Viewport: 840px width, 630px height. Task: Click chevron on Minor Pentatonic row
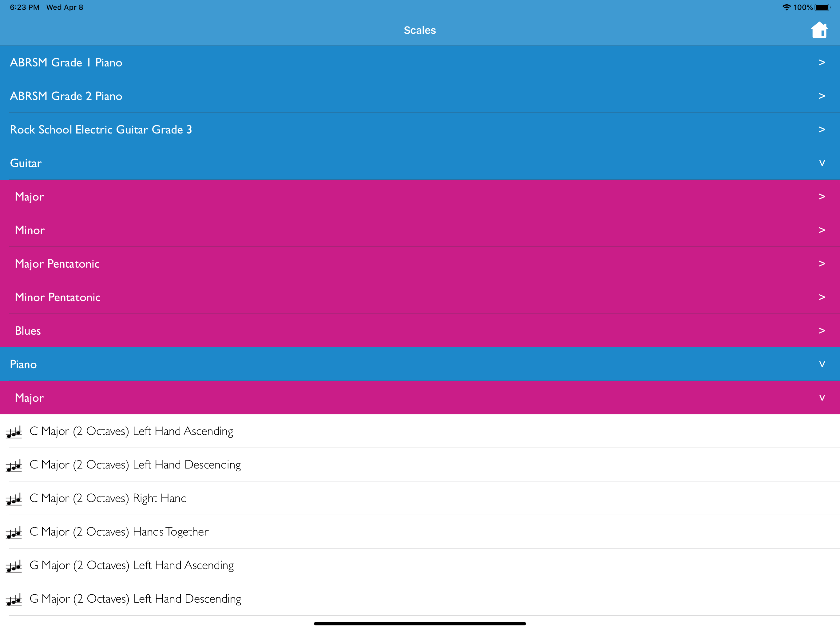tap(822, 297)
